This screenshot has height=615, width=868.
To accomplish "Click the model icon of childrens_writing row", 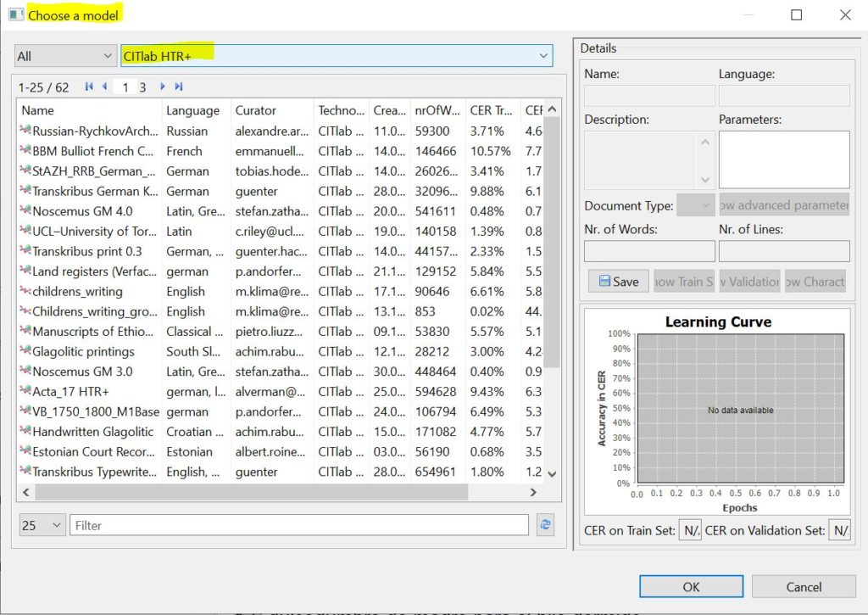I will point(25,291).
